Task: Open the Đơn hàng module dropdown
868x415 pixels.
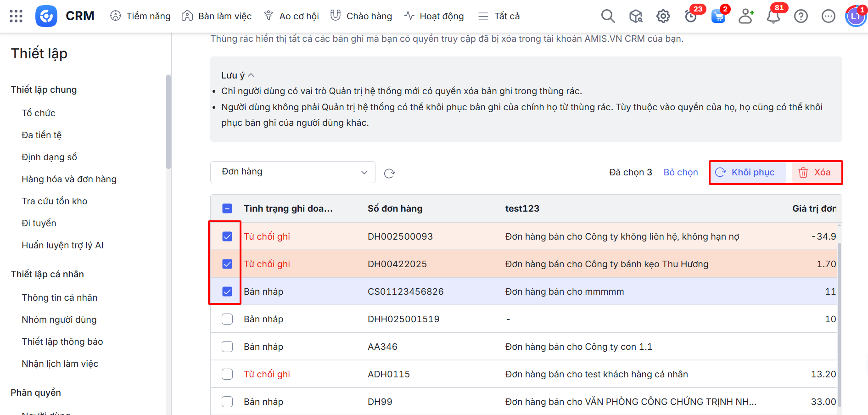Action: click(293, 172)
